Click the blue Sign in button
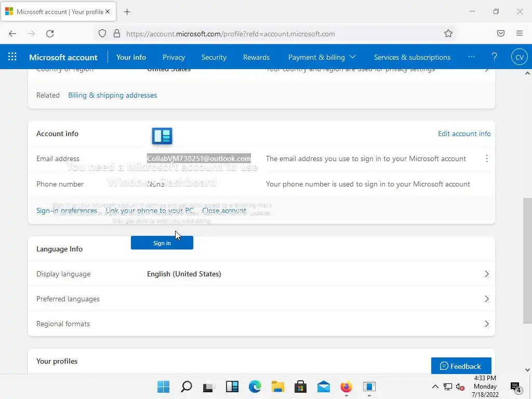 click(x=162, y=243)
